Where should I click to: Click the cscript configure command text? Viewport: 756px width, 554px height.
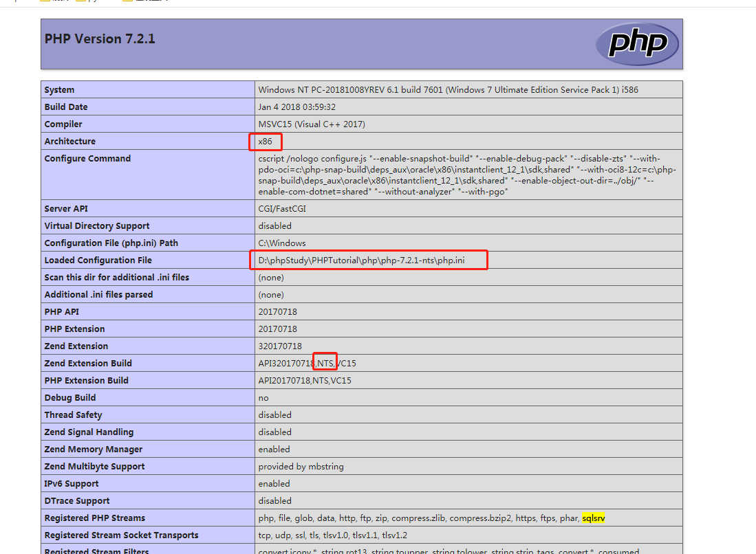coord(466,175)
